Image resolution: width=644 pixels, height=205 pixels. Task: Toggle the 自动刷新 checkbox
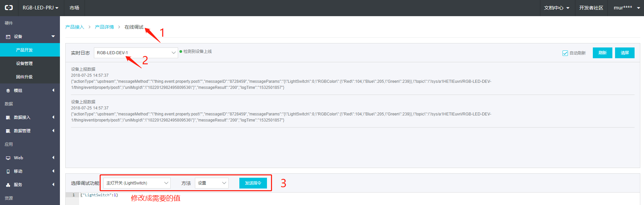click(x=565, y=53)
